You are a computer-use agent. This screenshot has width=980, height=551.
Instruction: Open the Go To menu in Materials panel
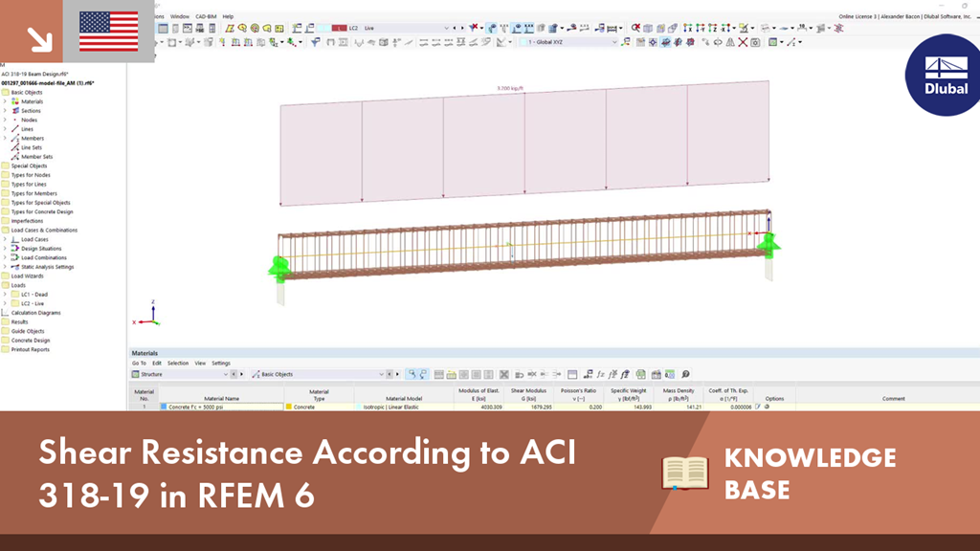click(139, 363)
